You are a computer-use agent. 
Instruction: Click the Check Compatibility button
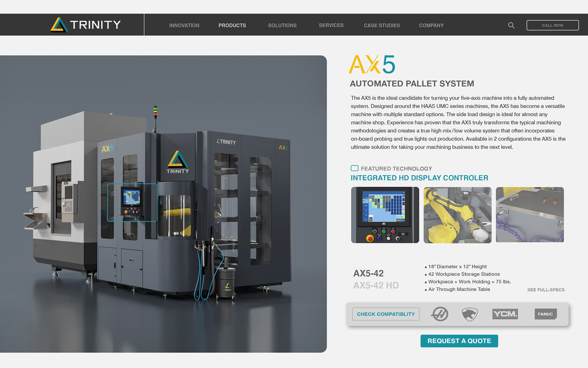pos(386,314)
